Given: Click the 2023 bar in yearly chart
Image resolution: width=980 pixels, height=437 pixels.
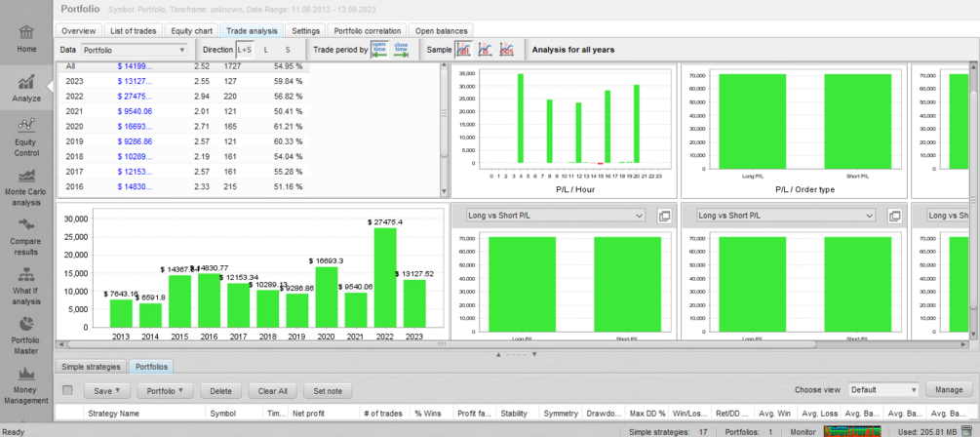Looking at the screenshot, I should click(414, 303).
